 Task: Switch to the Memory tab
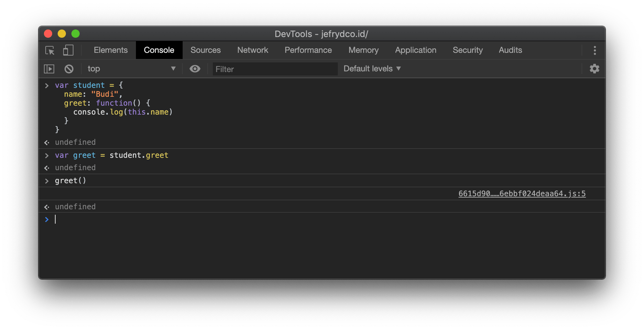pos(364,50)
